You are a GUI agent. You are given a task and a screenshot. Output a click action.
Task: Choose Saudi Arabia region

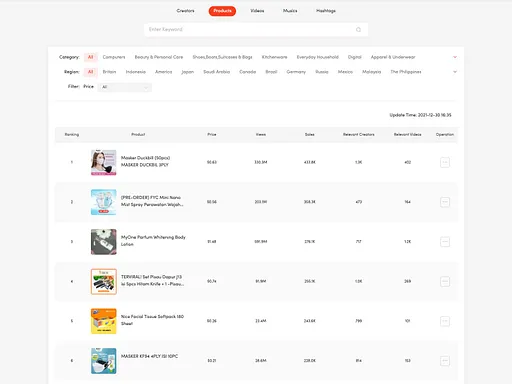click(216, 72)
